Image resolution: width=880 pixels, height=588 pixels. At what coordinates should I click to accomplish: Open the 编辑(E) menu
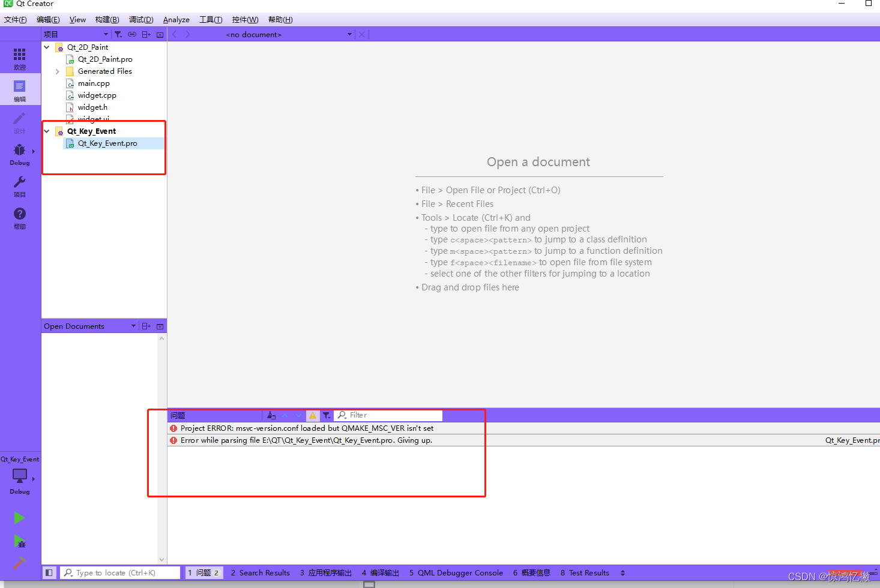(48, 20)
